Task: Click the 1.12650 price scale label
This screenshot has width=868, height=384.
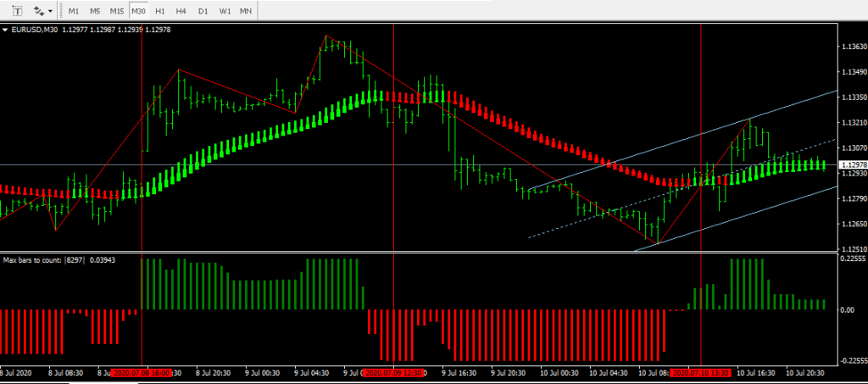Action: click(853, 224)
